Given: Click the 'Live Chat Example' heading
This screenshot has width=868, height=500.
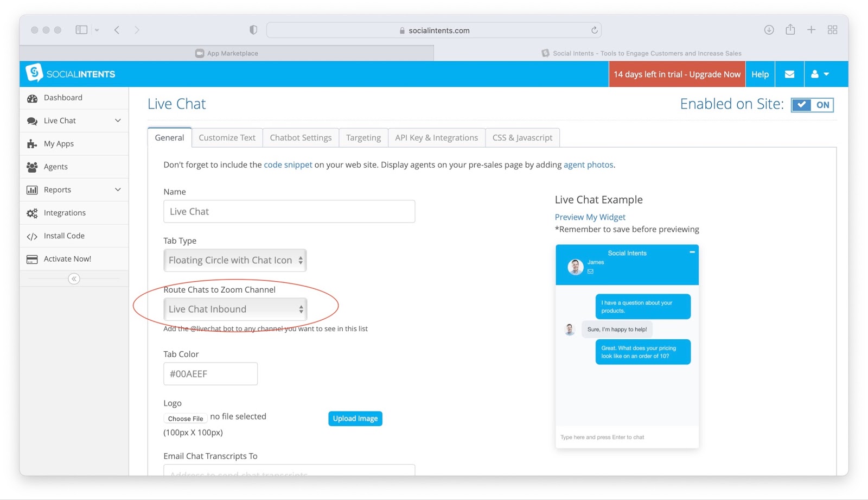Looking at the screenshot, I should click(x=599, y=200).
